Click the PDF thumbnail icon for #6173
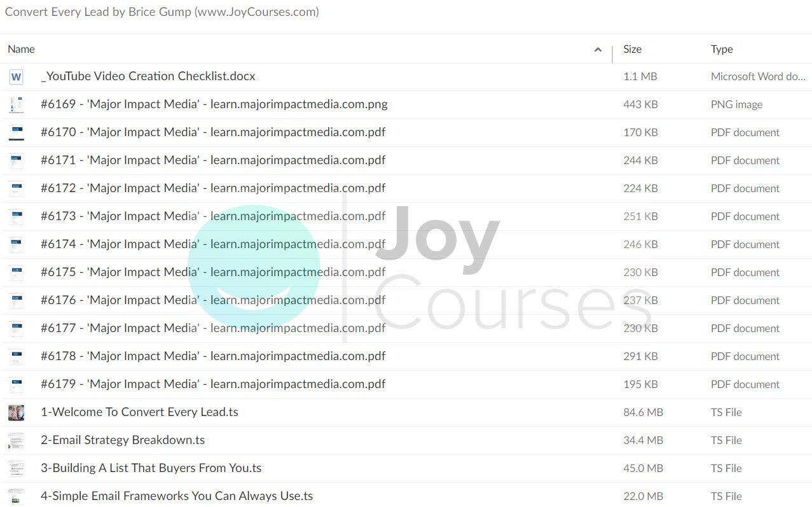 16,217
